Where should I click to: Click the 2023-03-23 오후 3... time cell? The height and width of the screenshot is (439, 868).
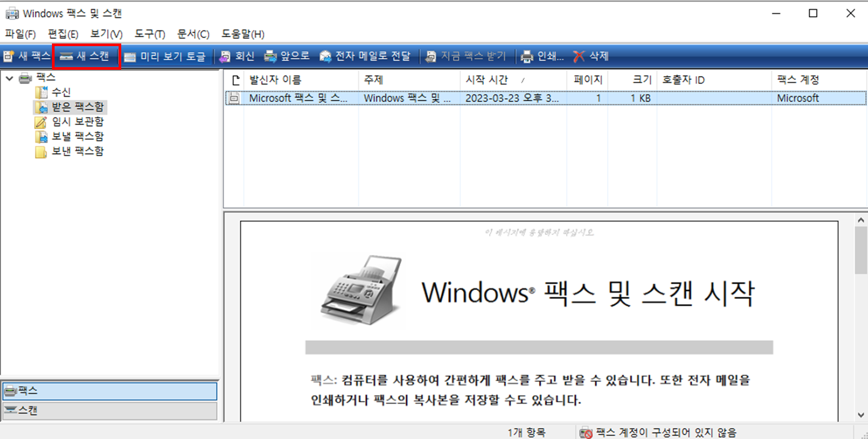click(x=512, y=98)
